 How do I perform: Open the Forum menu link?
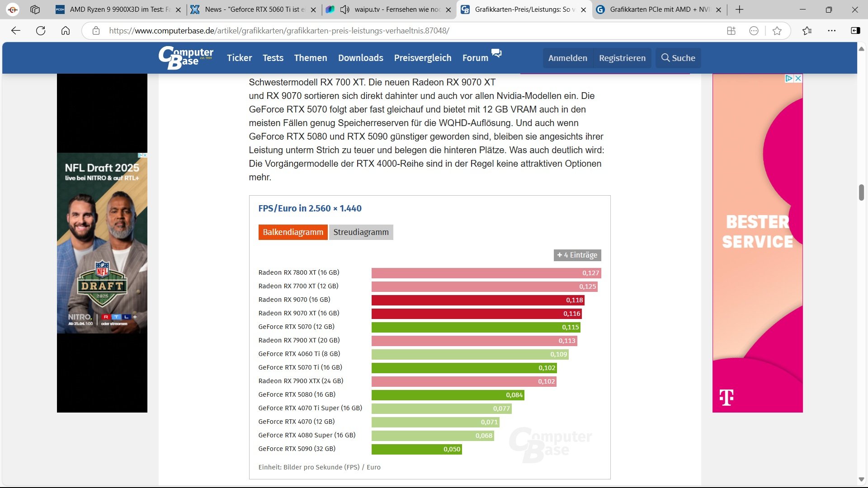tap(475, 58)
